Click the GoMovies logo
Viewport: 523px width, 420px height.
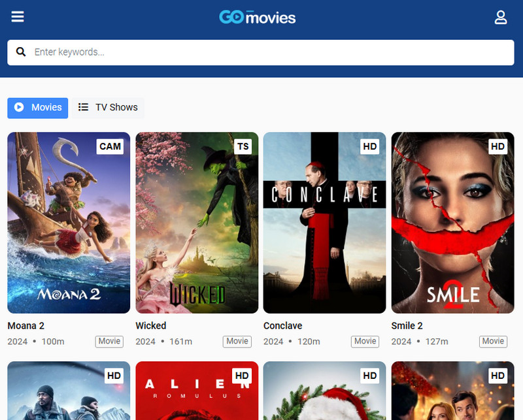coord(257,17)
